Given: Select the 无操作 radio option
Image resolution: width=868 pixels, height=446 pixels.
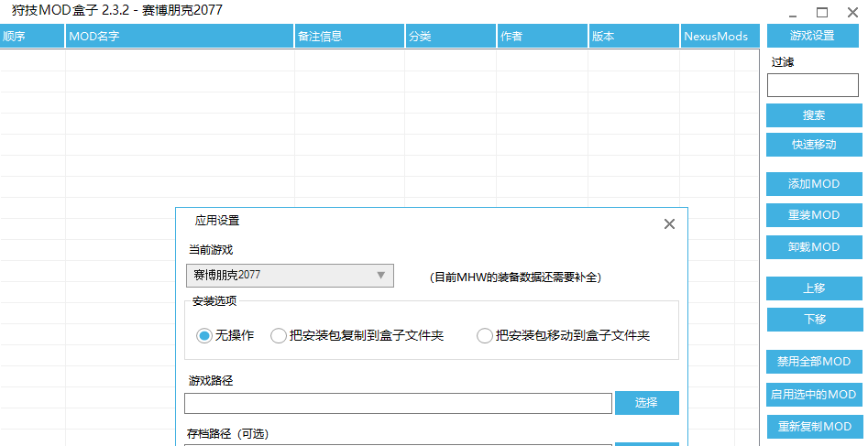Looking at the screenshot, I should 225,335.
